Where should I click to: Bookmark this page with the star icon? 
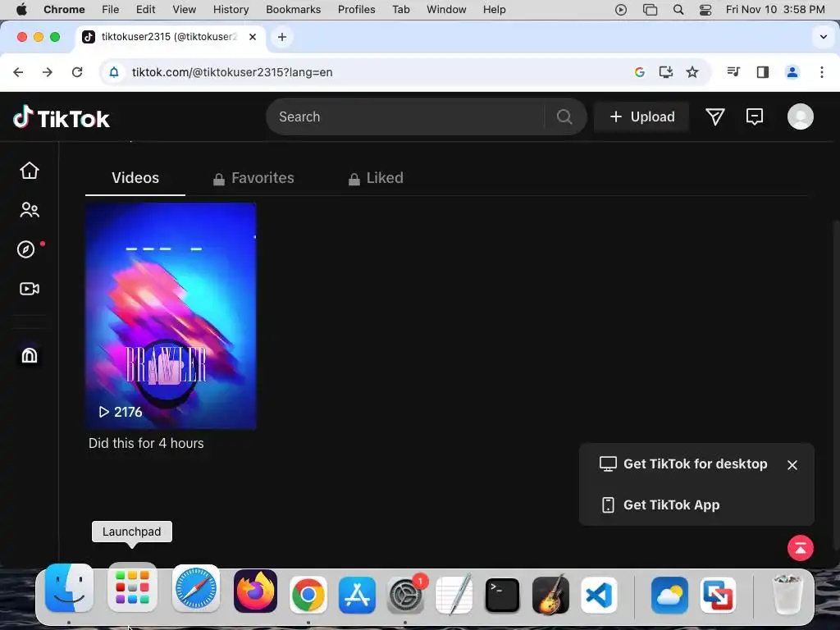tap(692, 72)
